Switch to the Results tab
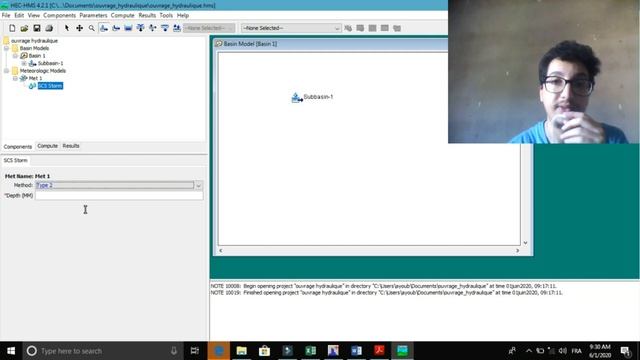 coord(71,146)
